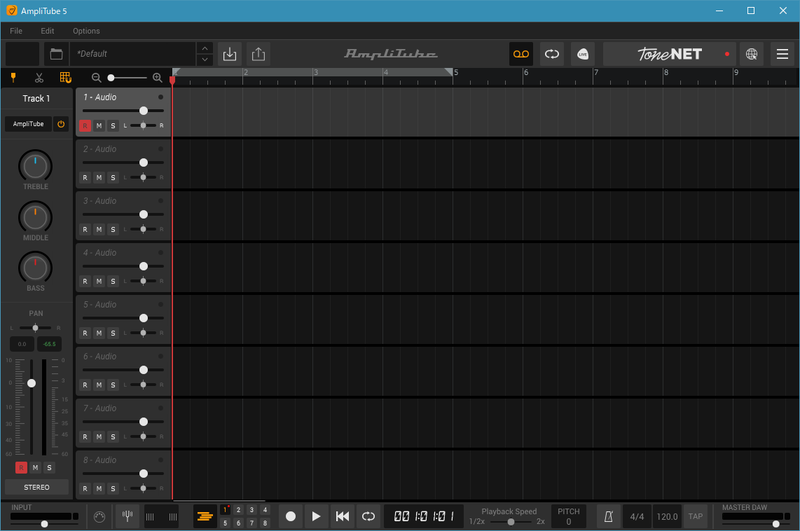
Task: Click the 4/4 time signature field
Action: [637, 516]
